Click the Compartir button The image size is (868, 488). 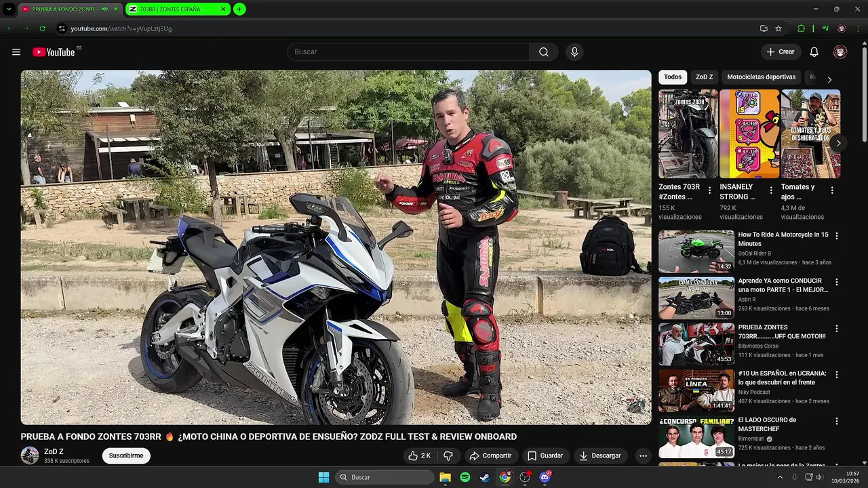pos(490,455)
